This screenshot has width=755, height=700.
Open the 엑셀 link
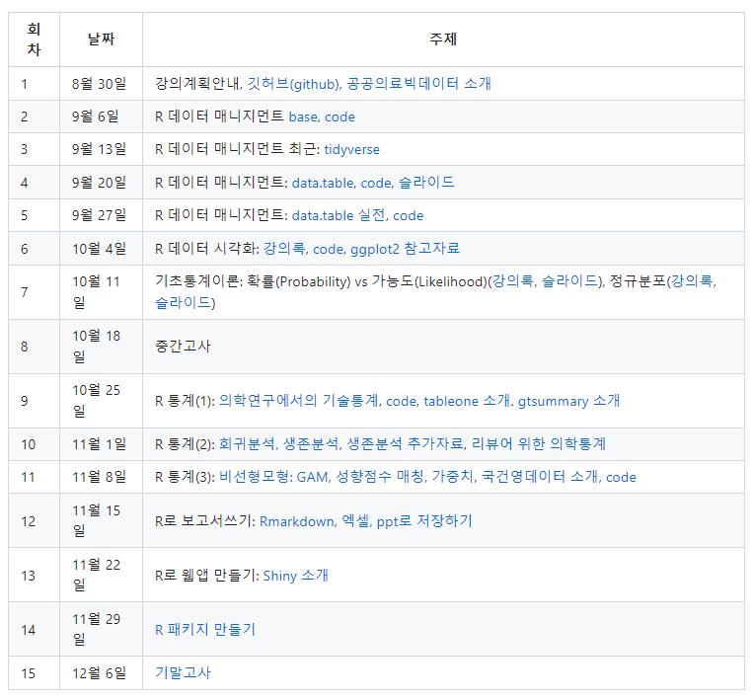[x=355, y=521]
